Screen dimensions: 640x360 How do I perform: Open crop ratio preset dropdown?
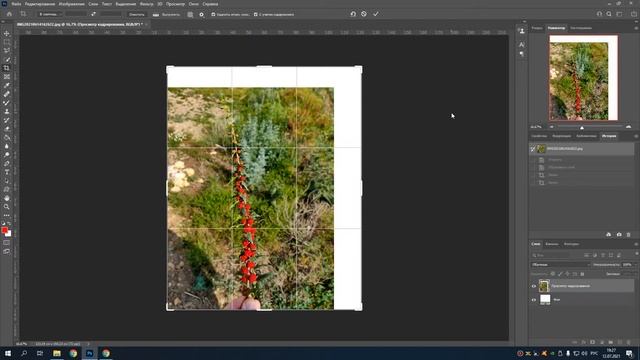pyautogui.click(x=49, y=14)
